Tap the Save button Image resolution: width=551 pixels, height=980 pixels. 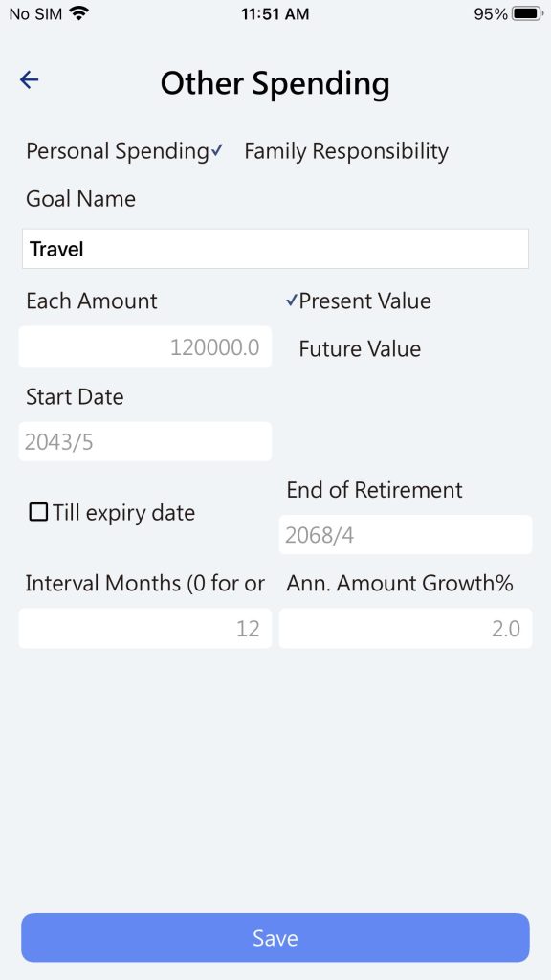click(x=275, y=938)
